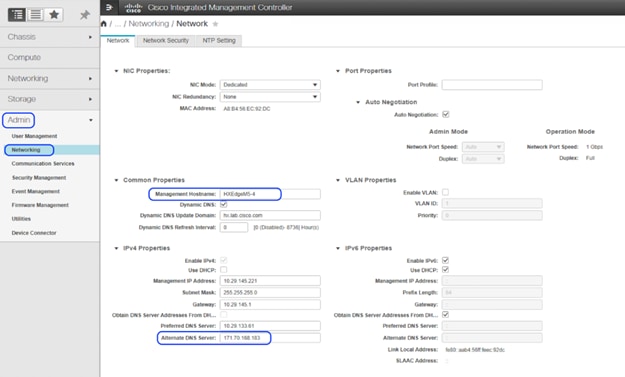Switch to the Network tab
Image resolution: width=625 pixels, height=377 pixels.
click(118, 41)
